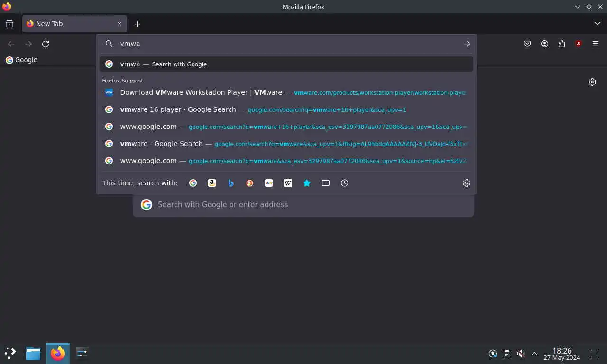The height and width of the screenshot is (364, 607).
Task: Click the address bar containing 'vmwa'
Action: 286,44
